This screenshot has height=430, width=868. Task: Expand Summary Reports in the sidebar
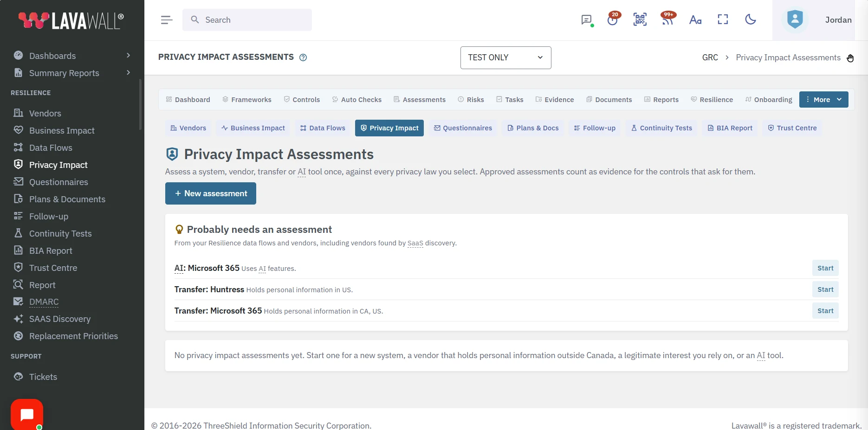72,73
